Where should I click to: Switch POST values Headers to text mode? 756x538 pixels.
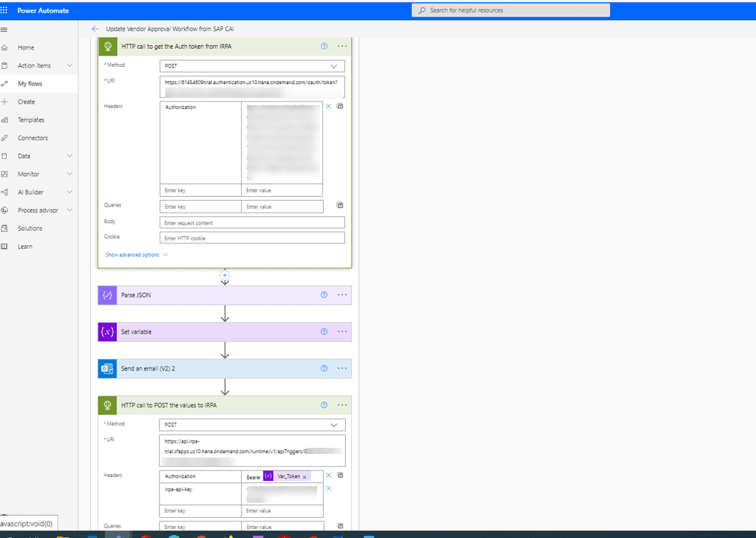coord(340,476)
